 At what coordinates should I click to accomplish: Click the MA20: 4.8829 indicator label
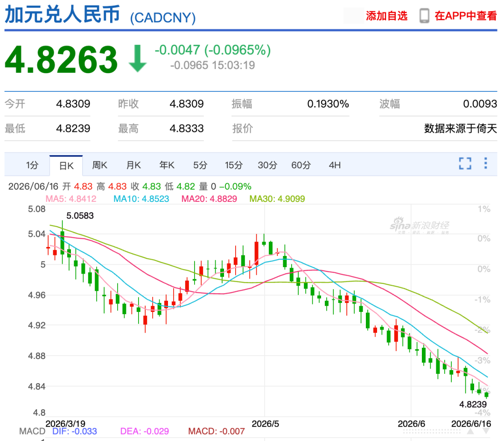pos(209,199)
